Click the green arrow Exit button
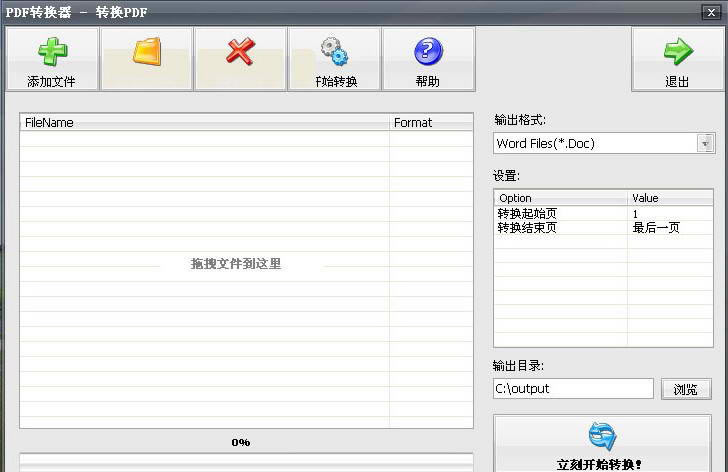The width and height of the screenshot is (728, 472). 677,58
